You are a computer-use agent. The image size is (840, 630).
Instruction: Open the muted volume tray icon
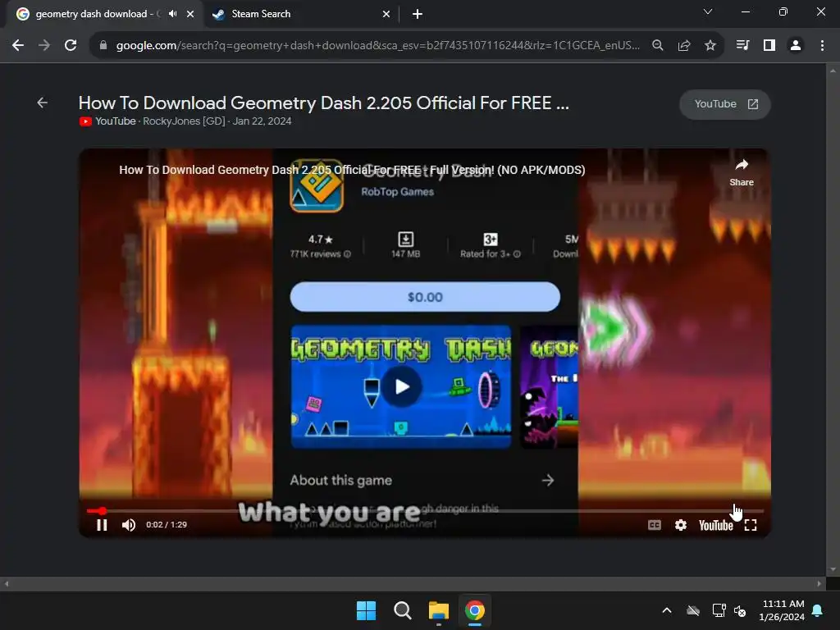click(741, 610)
